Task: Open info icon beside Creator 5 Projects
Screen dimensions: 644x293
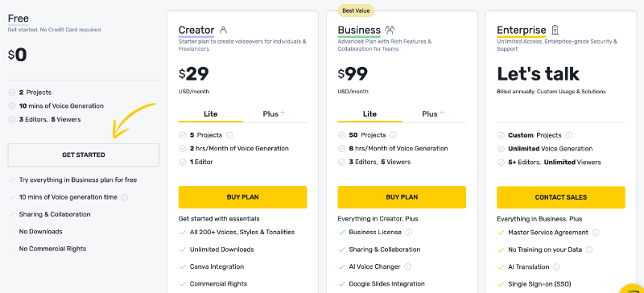Action: click(229, 135)
